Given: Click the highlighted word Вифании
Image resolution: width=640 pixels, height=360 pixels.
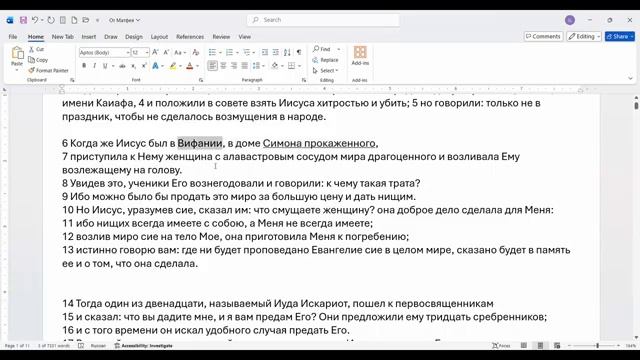Looking at the screenshot, I should pyautogui.click(x=200, y=143).
